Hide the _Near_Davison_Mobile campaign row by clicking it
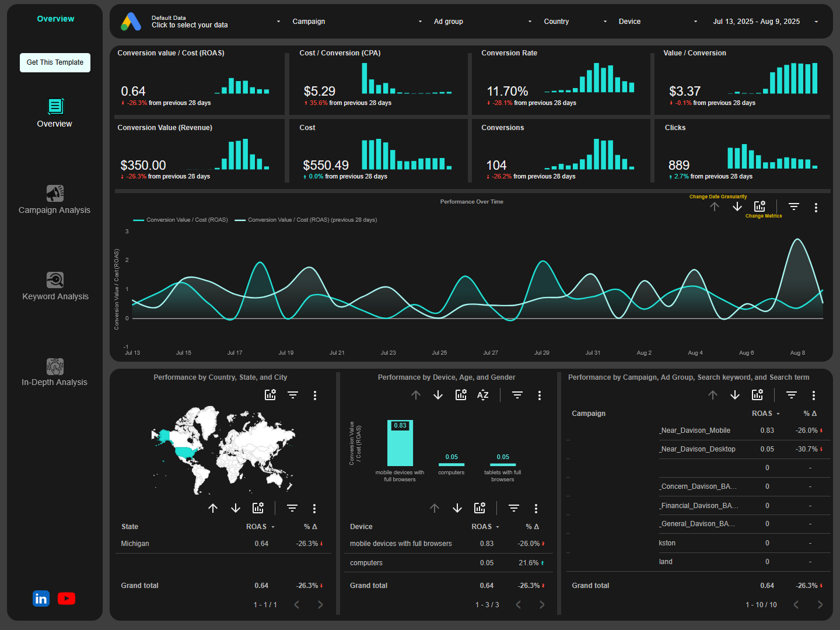Screen dimensions: 840x630 click(695, 430)
